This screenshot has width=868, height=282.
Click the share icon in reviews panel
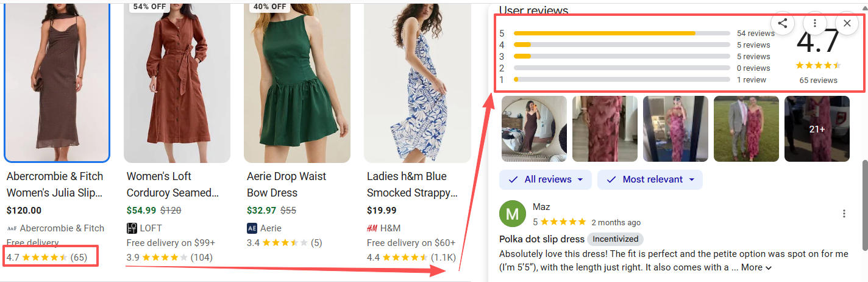coord(783,23)
